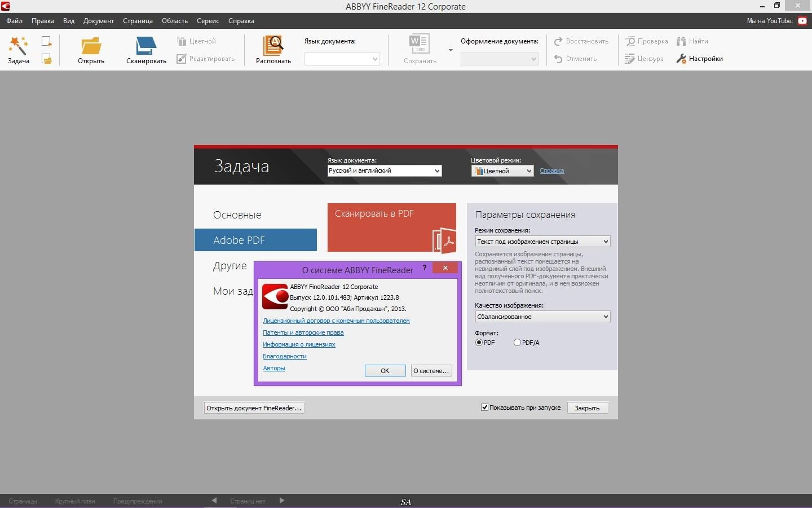Viewport: 812px width, 508px height.
Task: Open the Цветовой режим dropdown
Action: (502, 171)
